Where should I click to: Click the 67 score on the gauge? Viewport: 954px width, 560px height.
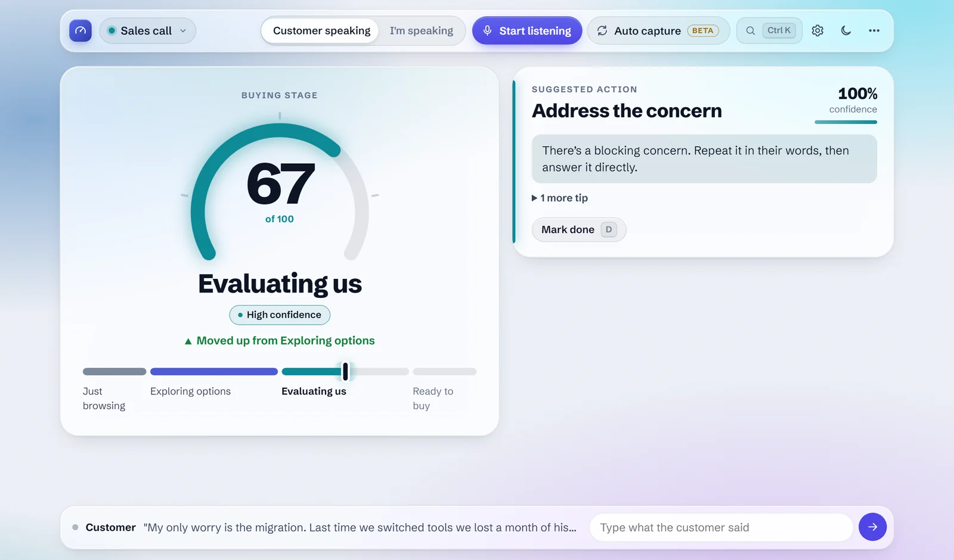tap(280, 184)
